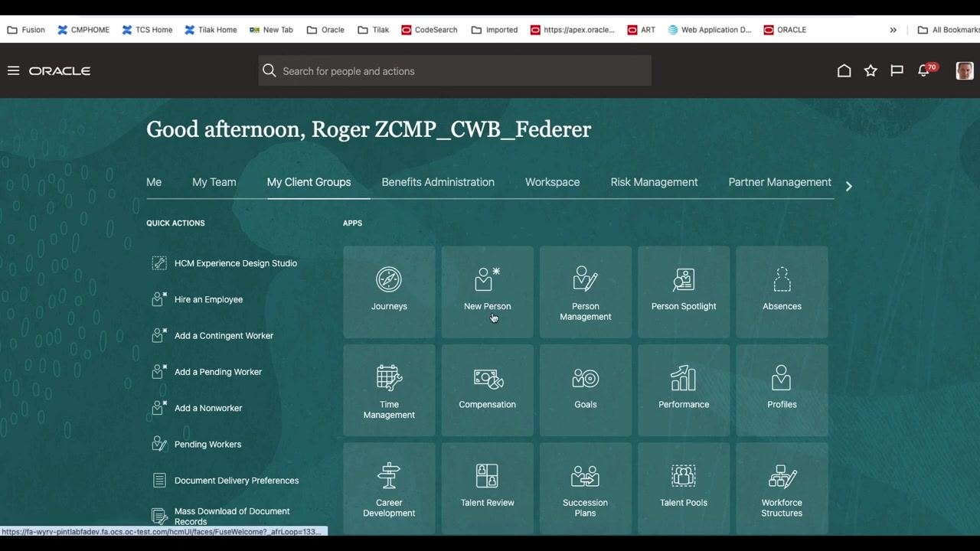980x551 pixels.
Task: Open the Absences app tile
Action: pyautogui.click(x=782, y=292)
